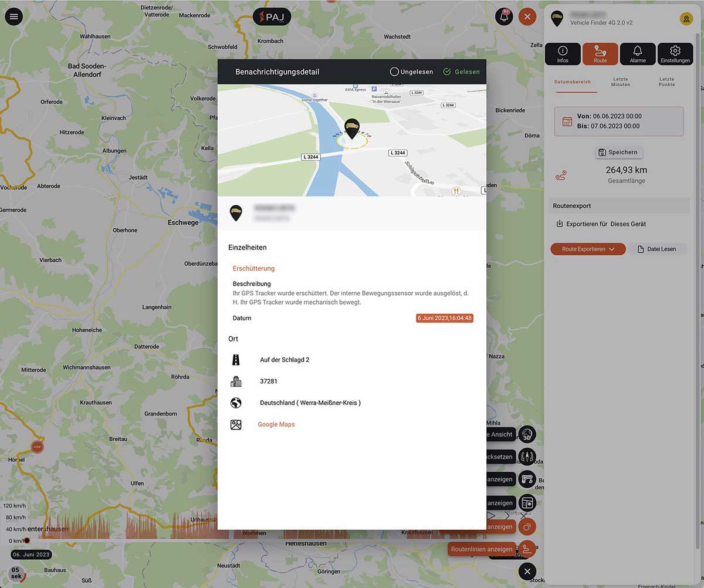Open the Infos panel icon
The image size is (704, 588).
(x=563, y=53)
